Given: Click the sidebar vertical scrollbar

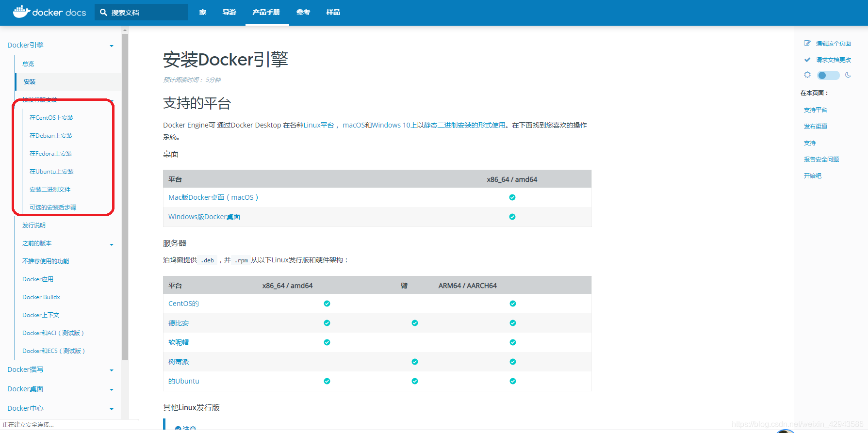Looking at the screenshot, I should pos(125,197).
